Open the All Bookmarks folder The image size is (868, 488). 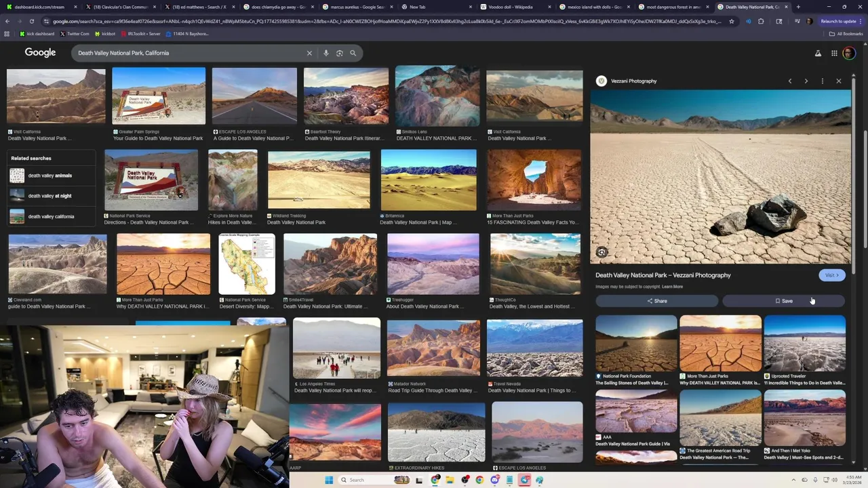point(846,33)
